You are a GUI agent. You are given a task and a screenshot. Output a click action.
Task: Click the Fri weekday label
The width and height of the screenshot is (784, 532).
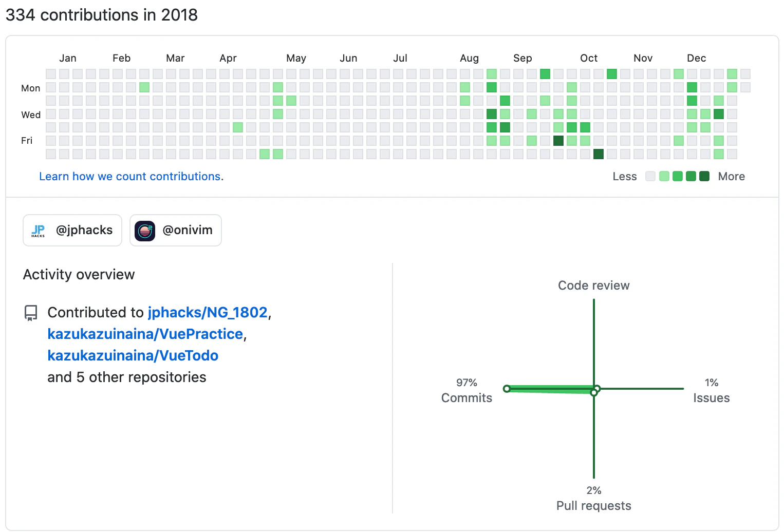(x=27, y=141)
